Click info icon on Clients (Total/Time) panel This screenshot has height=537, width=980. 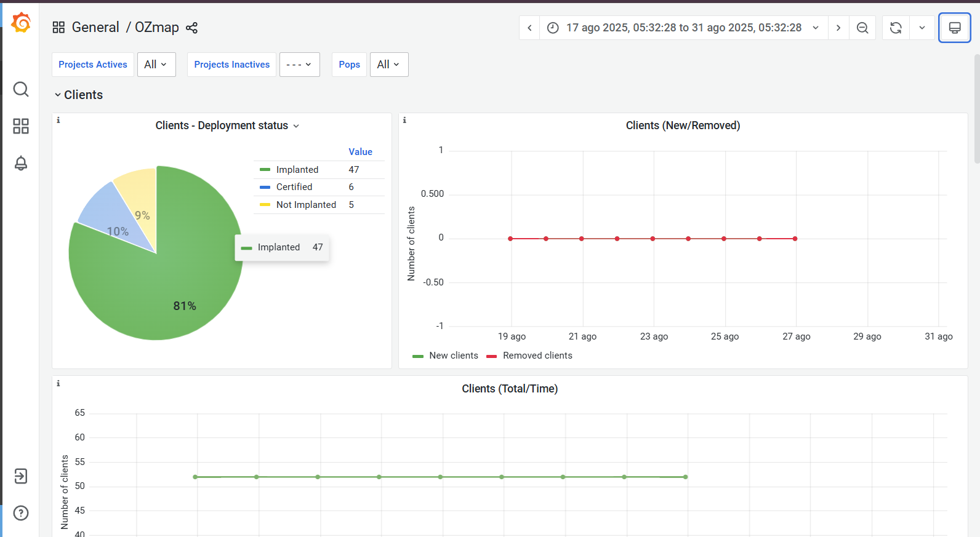pyautogui.click(x=58, y=383)
